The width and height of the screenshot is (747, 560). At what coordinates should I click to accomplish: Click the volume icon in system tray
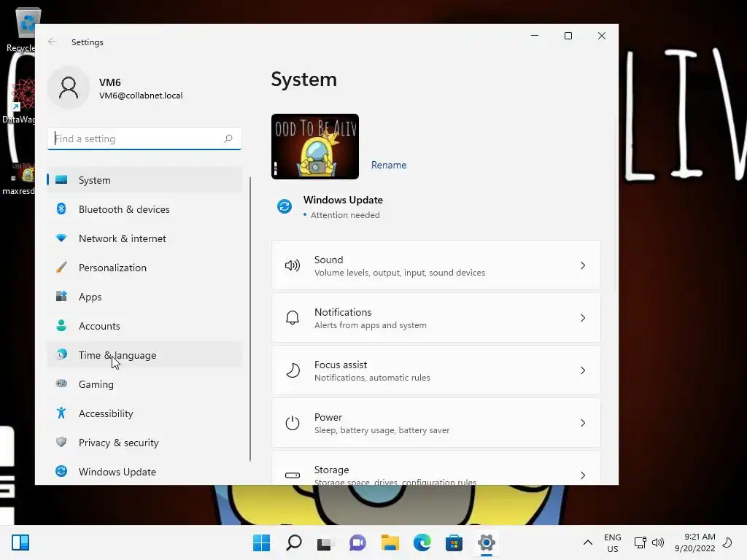click(x=658, y=542)
